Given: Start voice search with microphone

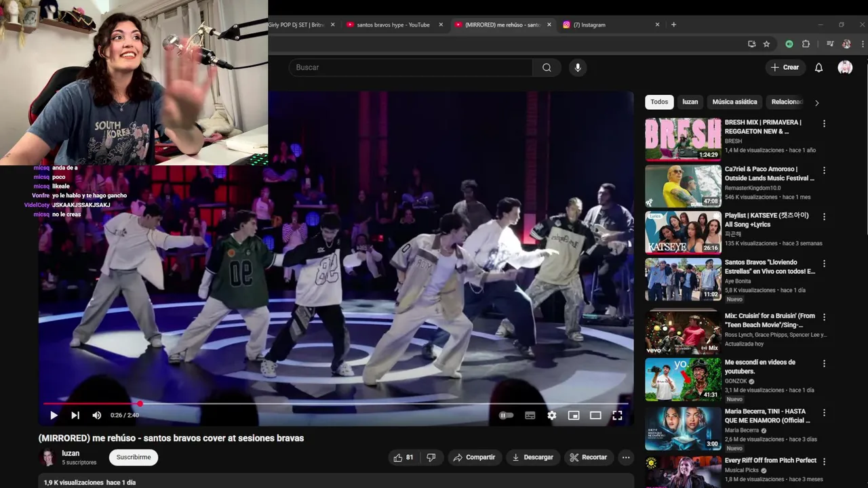Looking at the screenshot, I should click(x=578, y=67).
